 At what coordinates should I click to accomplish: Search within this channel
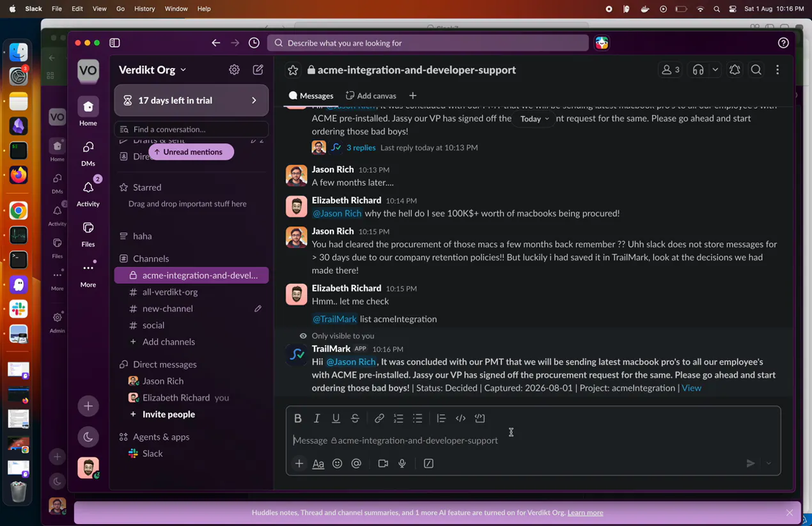(756, 70)
